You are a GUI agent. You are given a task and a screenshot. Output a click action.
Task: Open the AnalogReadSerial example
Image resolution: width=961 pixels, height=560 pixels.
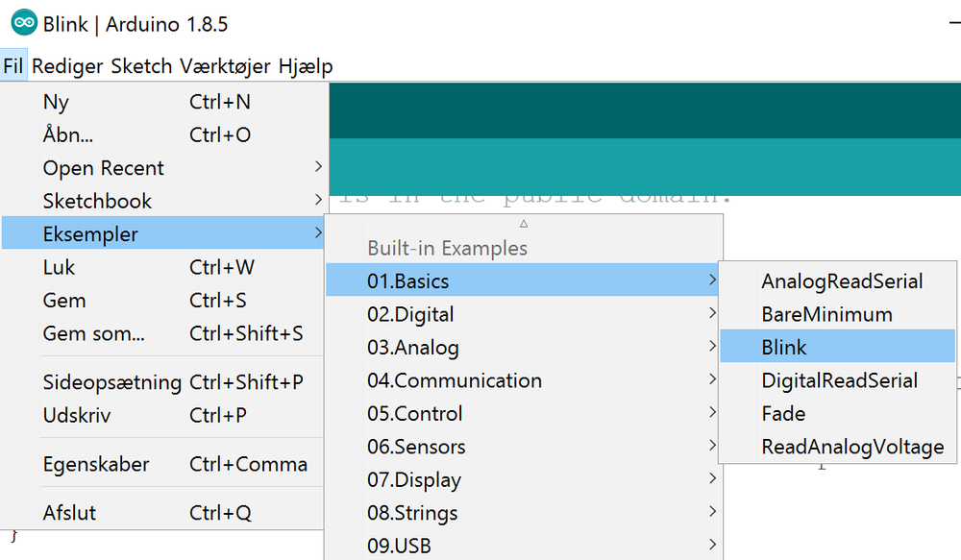(842, 281)
